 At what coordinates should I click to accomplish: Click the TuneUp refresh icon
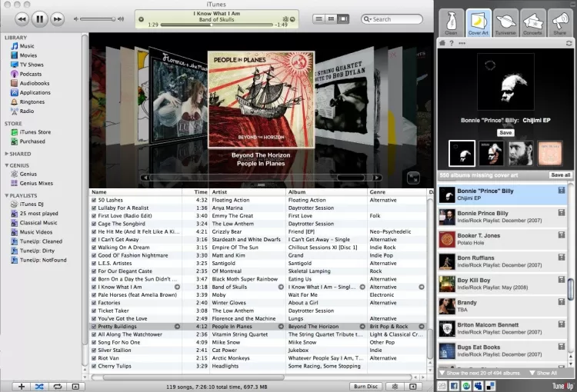point(569,43)
